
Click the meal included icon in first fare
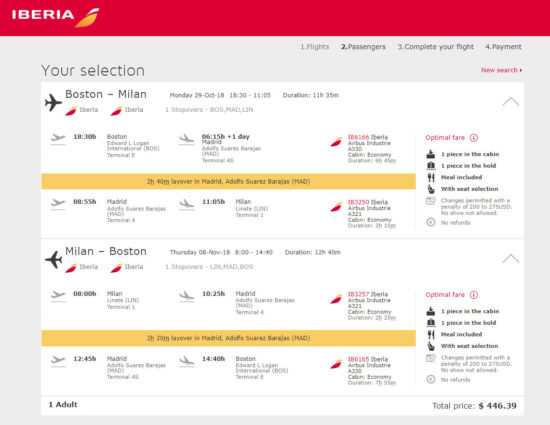(431, 177)
